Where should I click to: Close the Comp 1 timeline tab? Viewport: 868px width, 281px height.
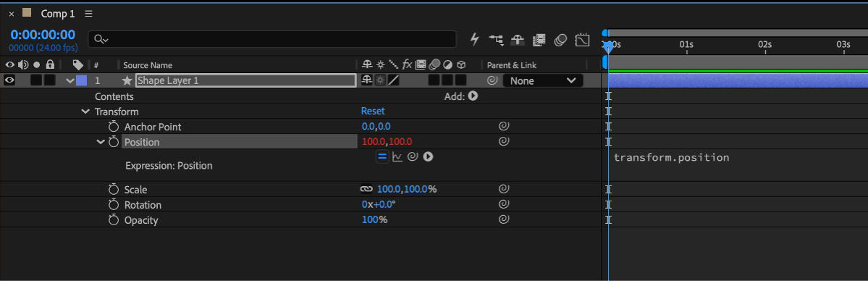[x=12, y=14]
